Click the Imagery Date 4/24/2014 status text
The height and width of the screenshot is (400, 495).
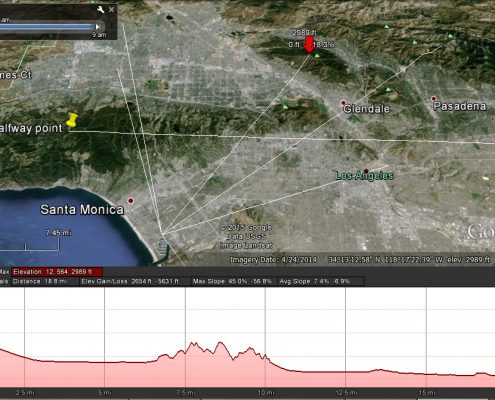pos(273,260)
